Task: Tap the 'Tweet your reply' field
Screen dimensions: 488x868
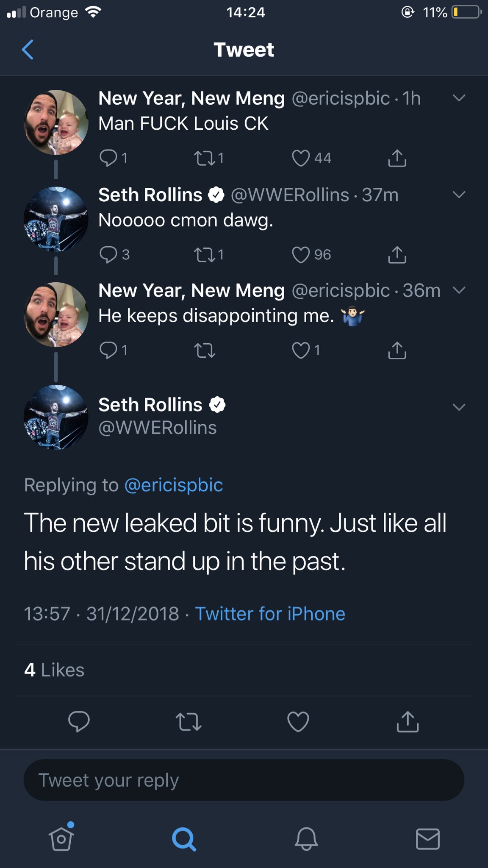Action: coord(244,780)
